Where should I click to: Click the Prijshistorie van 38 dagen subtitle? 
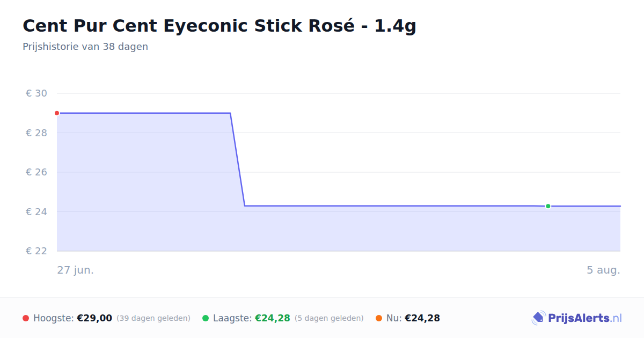coord(85,47)
